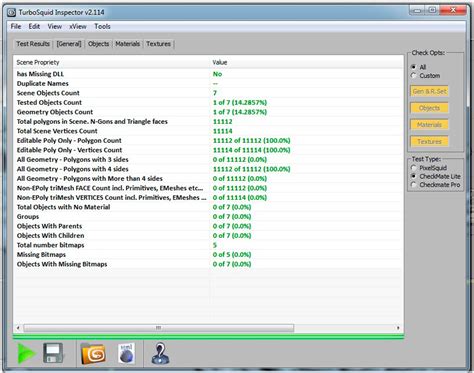474x373 pixels.
Task: Click the scrollbar left arrow
Action: tap(18, 328)
